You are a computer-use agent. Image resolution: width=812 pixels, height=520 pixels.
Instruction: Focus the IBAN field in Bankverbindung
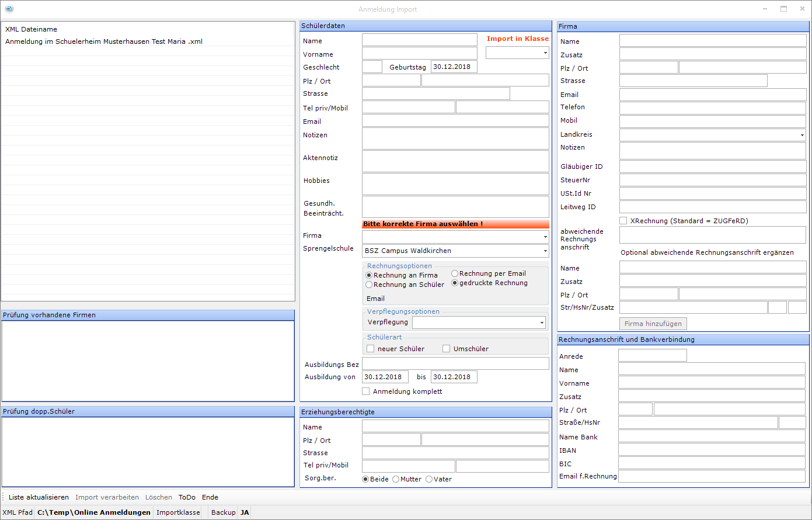[712, 450]
